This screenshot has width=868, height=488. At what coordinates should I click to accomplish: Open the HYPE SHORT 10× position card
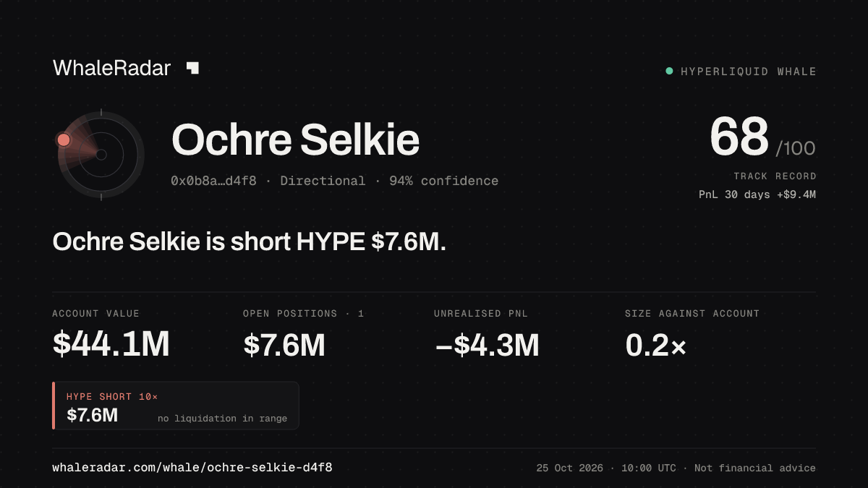click(176, 406)
